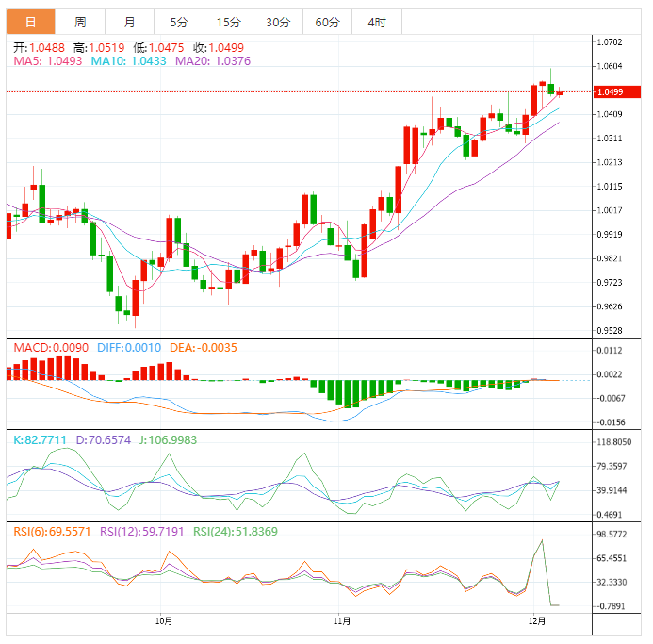Switch to the 周 (weekly) tab
This screenshot has width=653, height=644.
pos(80,22)
